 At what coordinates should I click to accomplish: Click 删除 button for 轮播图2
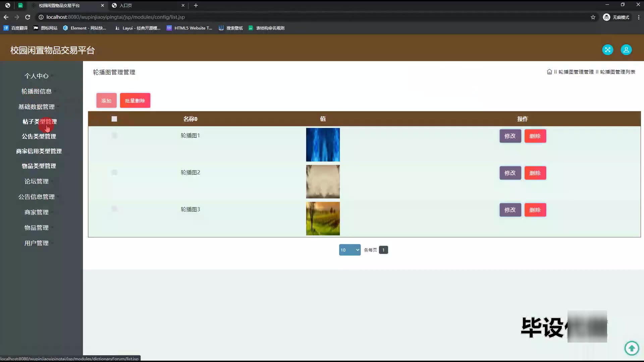coord(535,173)
